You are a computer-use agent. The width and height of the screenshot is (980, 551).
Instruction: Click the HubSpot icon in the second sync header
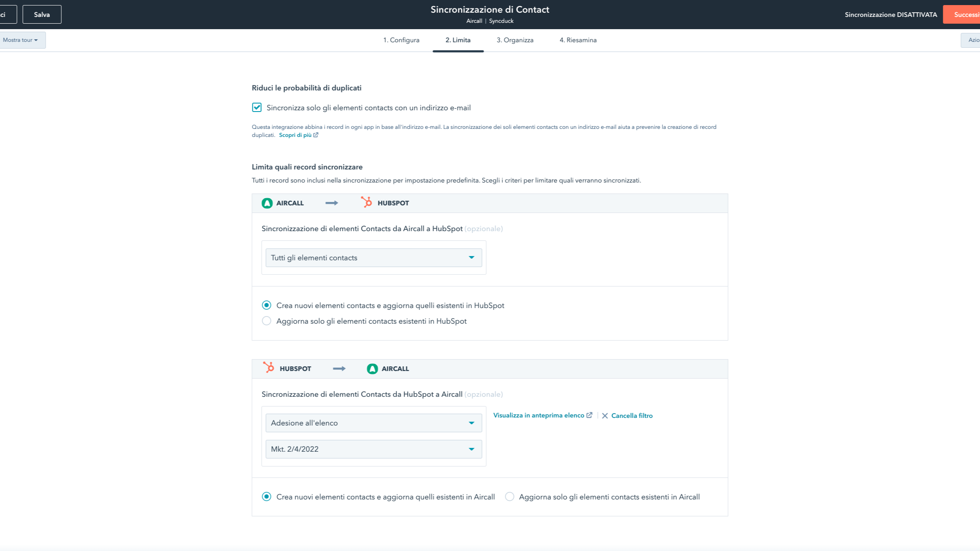[268, 368]
